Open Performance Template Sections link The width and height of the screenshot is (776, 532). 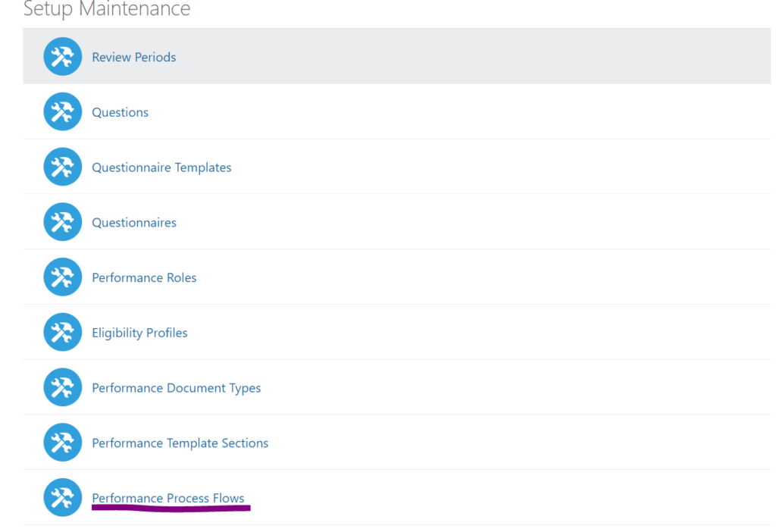click(180, 443)
